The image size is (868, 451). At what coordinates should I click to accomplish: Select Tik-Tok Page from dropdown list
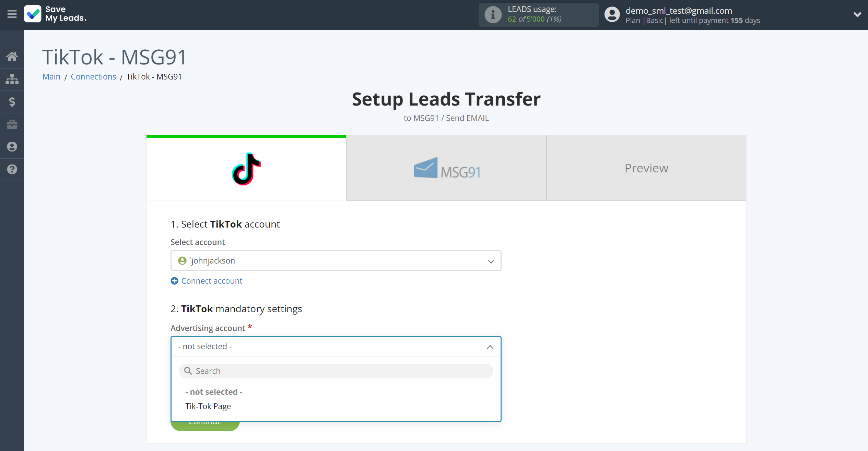click(x=208, y=406)
